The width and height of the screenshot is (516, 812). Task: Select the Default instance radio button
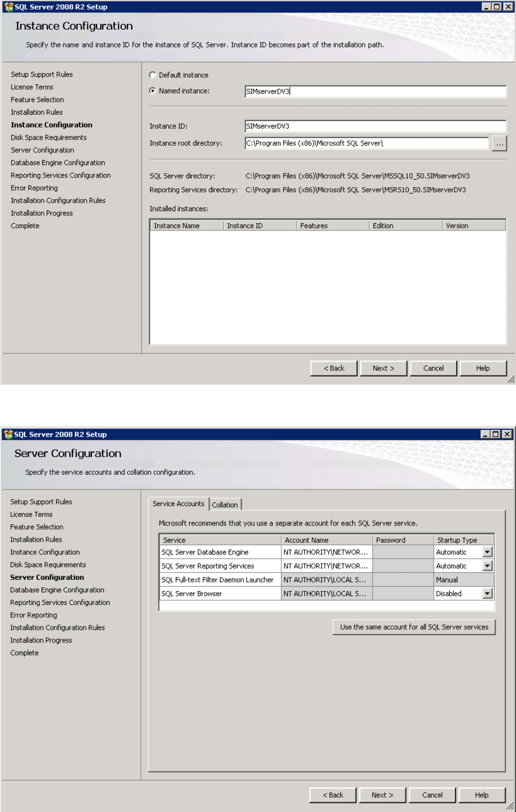point(152,75)
